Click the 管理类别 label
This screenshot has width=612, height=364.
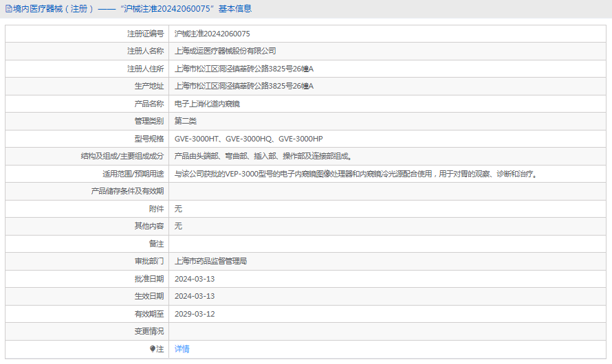pos(149,121)
